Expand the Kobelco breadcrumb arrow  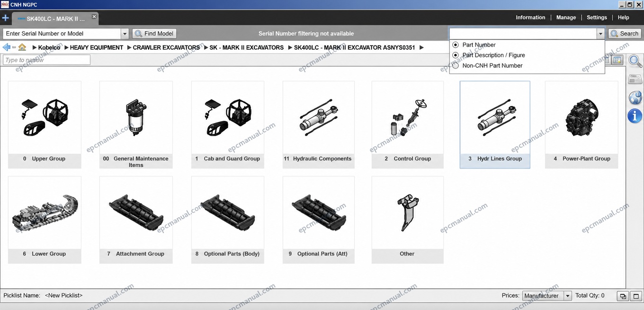(x=35, y=48)
